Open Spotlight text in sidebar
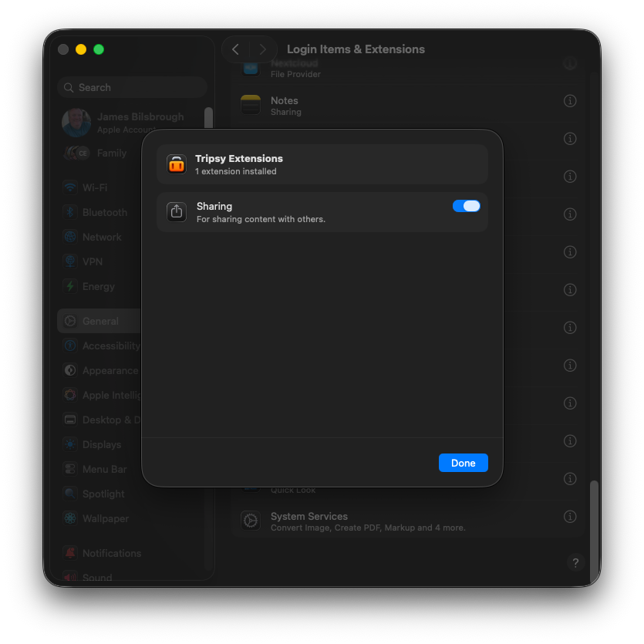 103,494
